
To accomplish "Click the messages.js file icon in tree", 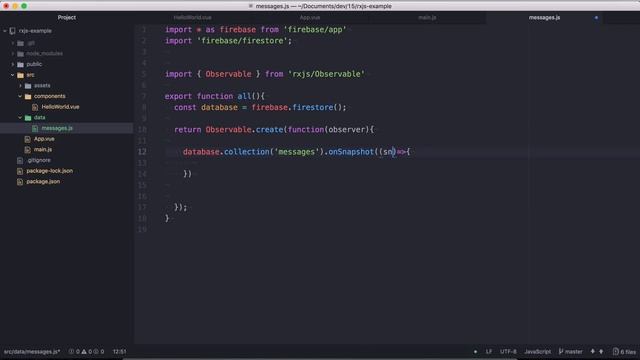I will pyautogui.click(x=35, y=128).
